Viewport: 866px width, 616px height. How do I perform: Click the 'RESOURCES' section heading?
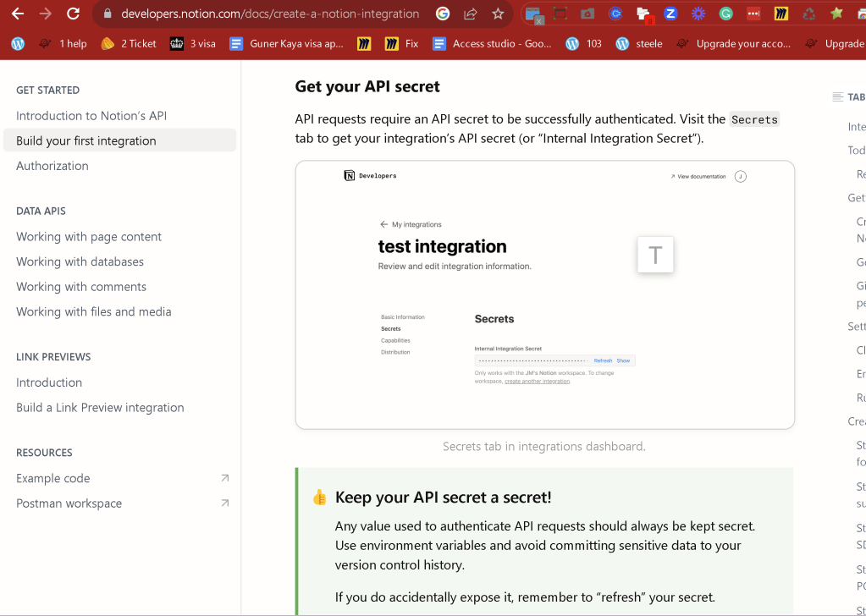(x=44, y=454)
